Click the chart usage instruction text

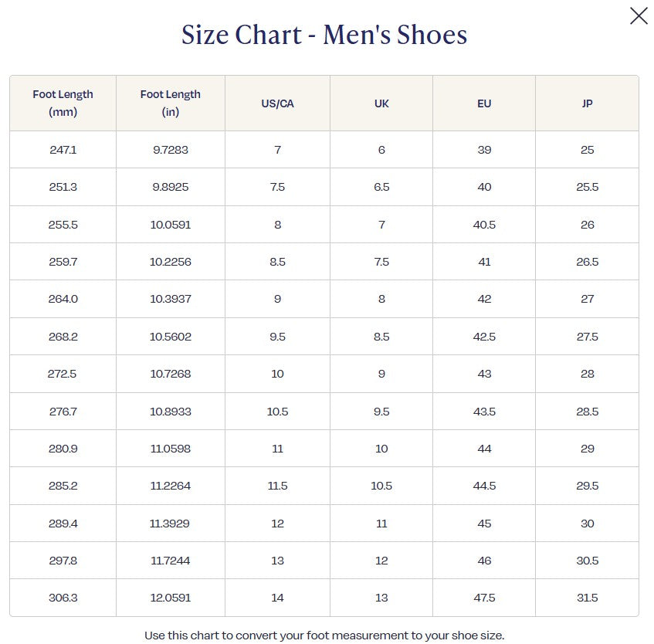click(x=324, y=636)
